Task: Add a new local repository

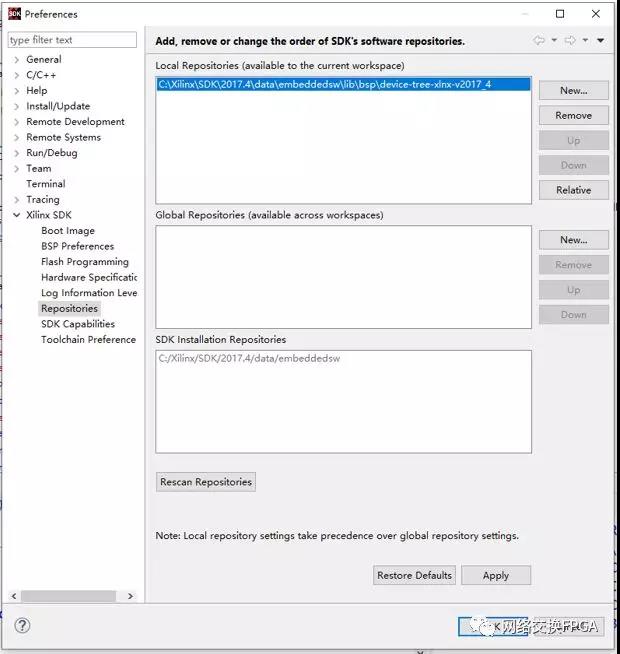Action: [574, 91]
